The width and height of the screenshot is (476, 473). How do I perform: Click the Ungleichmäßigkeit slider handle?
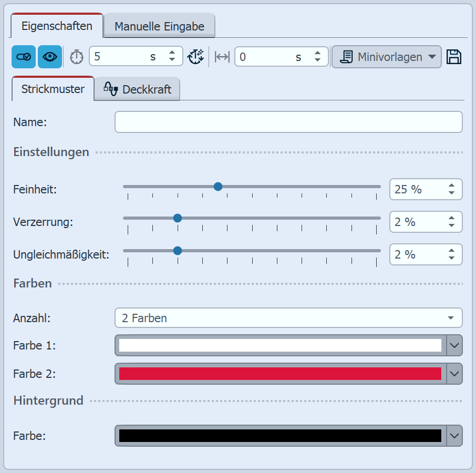coord(178,251)
